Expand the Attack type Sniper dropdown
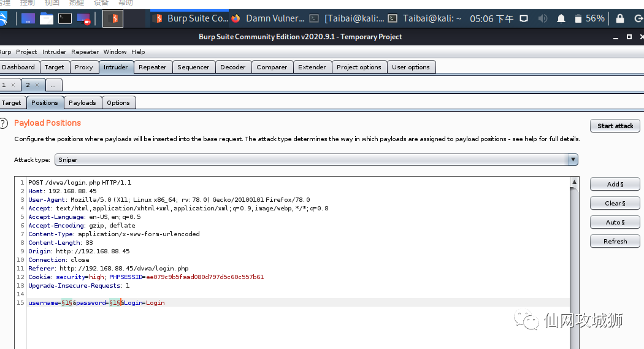Viewport: 644px width, 349px height. tap(572, 159)
